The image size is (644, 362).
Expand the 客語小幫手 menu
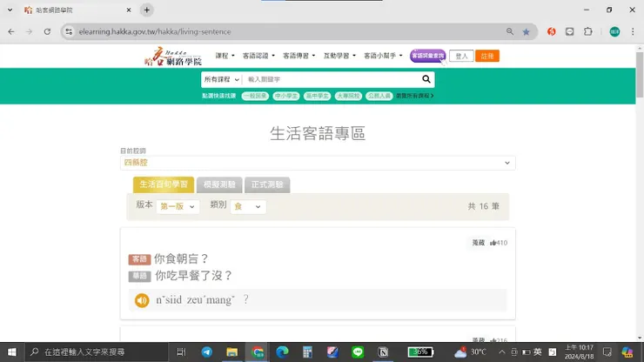pos(383,56)
